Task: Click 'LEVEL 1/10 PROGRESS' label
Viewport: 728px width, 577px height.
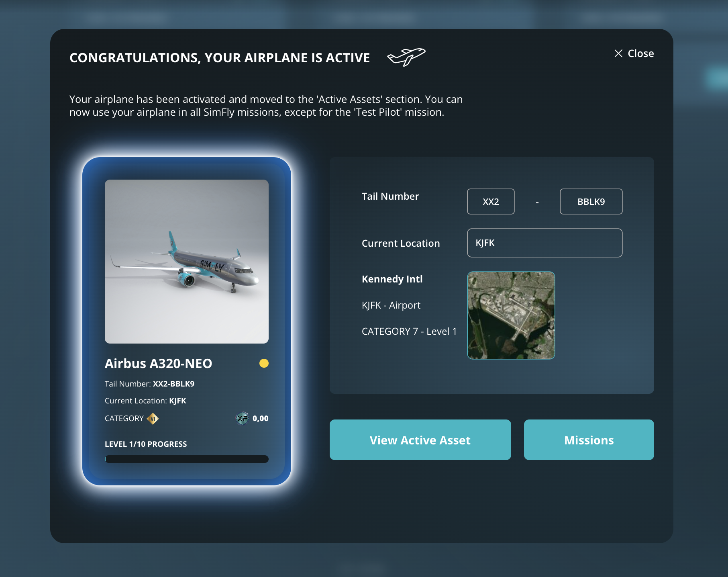Action: pos(146,444)
